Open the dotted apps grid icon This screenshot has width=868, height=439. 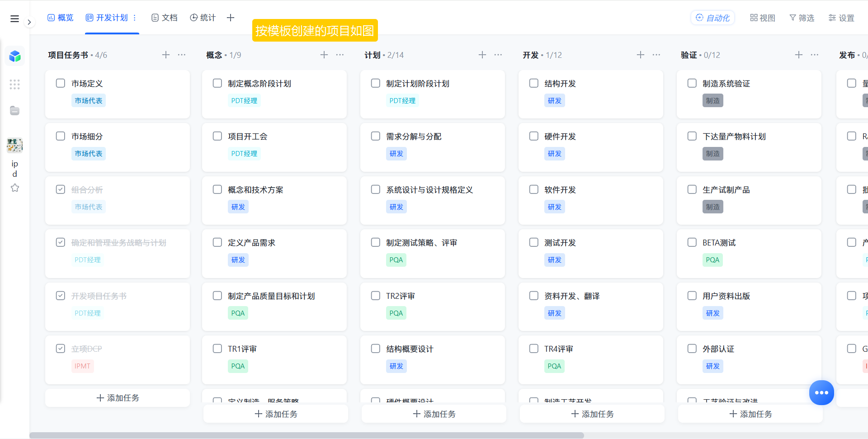tap(15, 84)
